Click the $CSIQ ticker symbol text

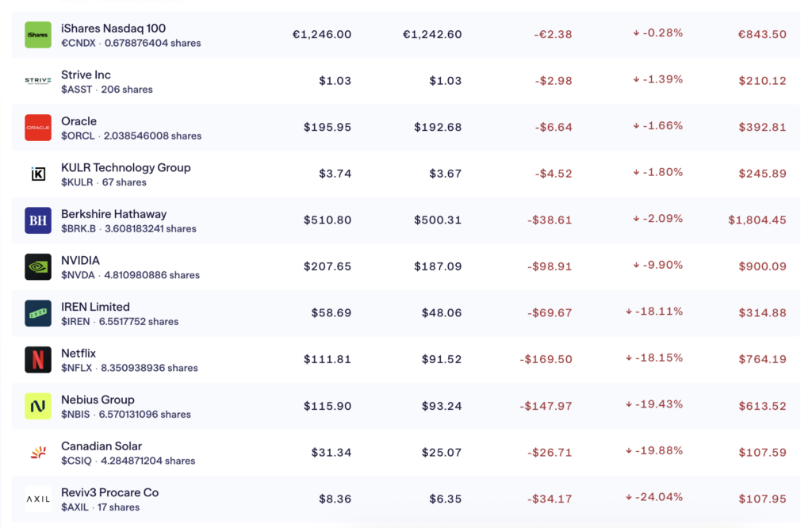coord(78,461)
